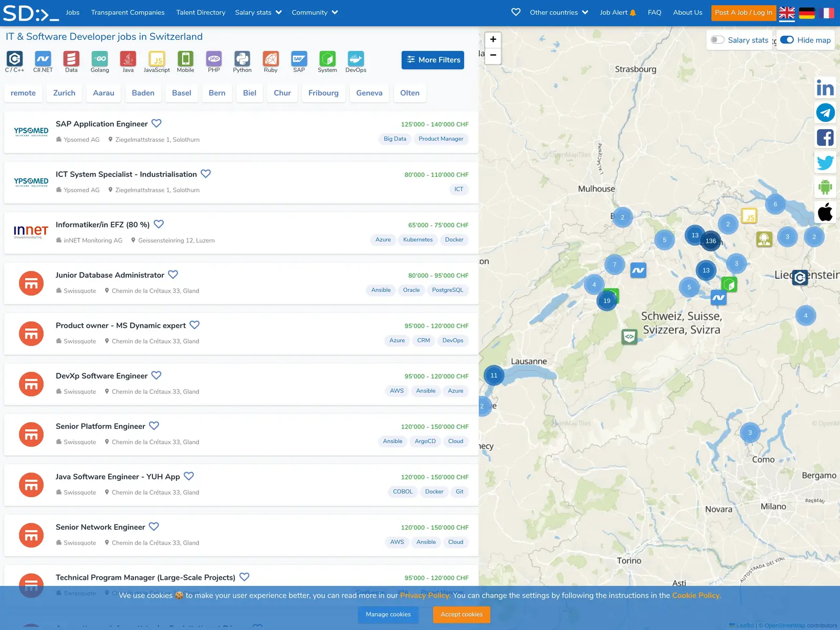840x630 pixels.
Task: Click the Kubernetes tag on Informatiker/in job
Action: (x=418, y=240)
